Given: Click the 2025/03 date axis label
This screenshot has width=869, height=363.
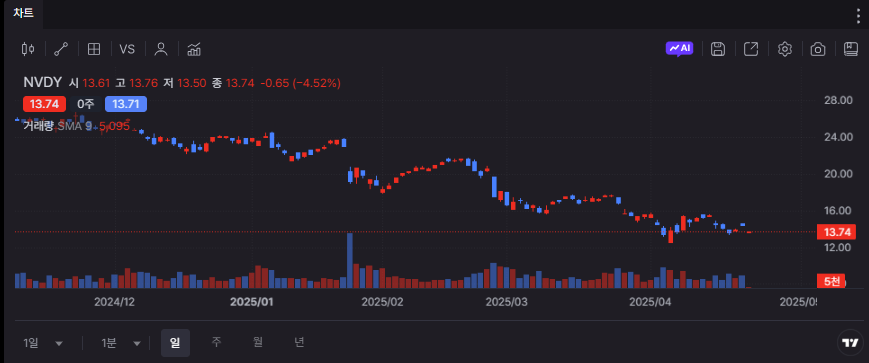Looking at the screenshot, I should (507, 302).
